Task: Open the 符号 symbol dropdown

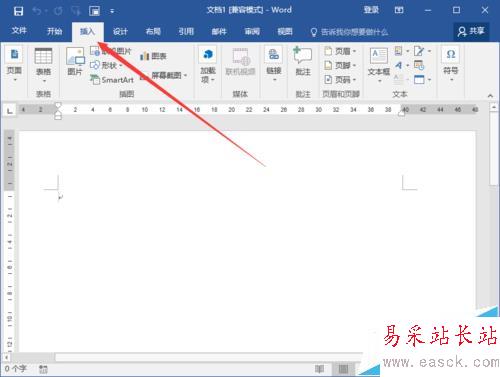Action: pyautogui.click(x=451, y=64)
